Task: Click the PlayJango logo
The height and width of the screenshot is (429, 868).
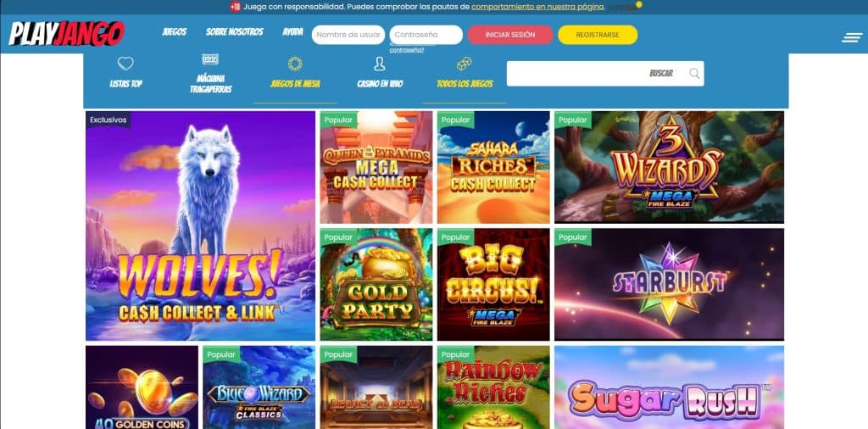Action: 66,34
